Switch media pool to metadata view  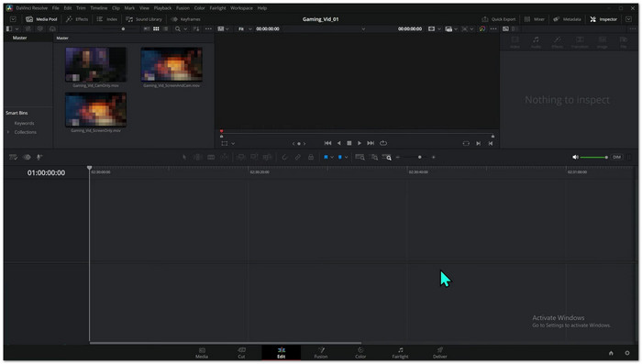pos(146,29)
